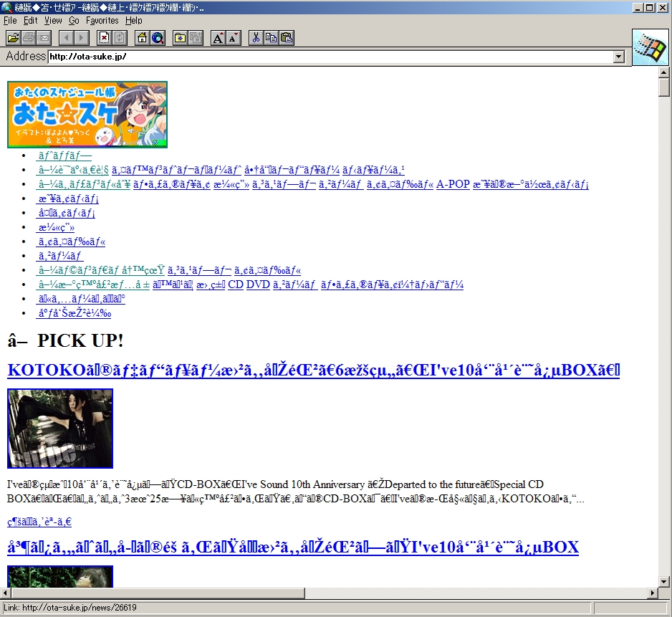Follow the CD link in the navigation list

point(236,284)
